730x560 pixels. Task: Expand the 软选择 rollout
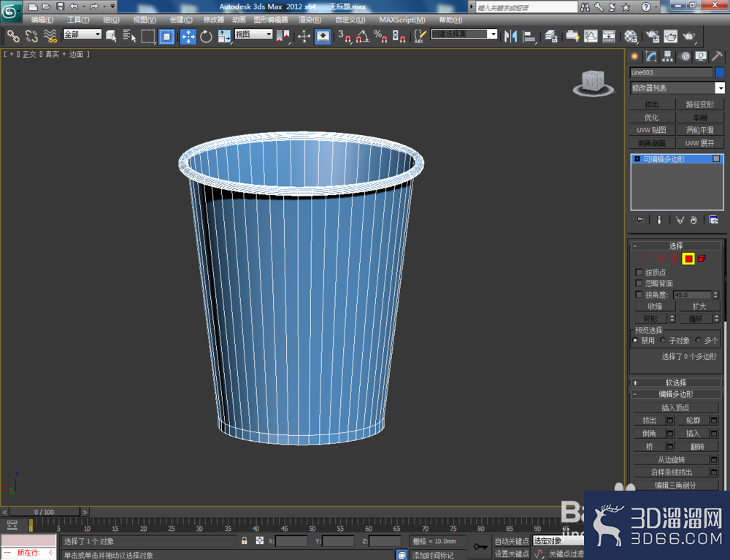(x=676, y=382)
